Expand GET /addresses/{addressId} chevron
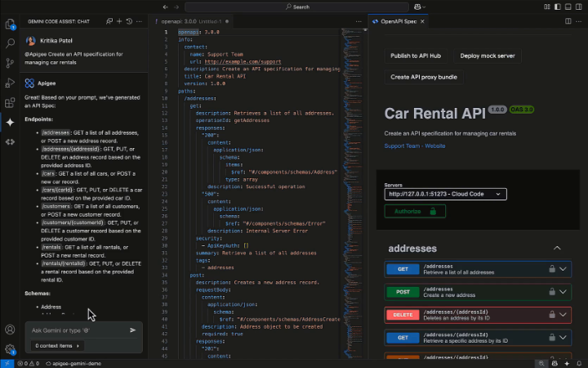The image size is (588, 368). tap(563, 338)
